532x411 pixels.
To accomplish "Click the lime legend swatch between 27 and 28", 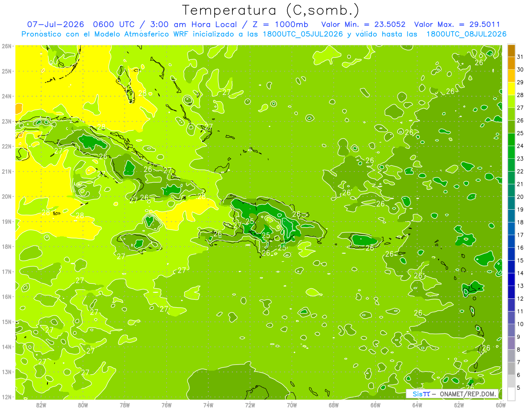I will [511, 102].
